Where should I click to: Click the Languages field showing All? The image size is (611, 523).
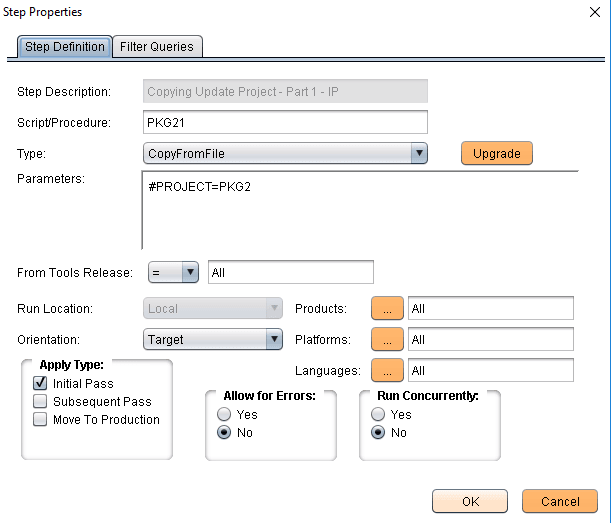pos(491,370)
